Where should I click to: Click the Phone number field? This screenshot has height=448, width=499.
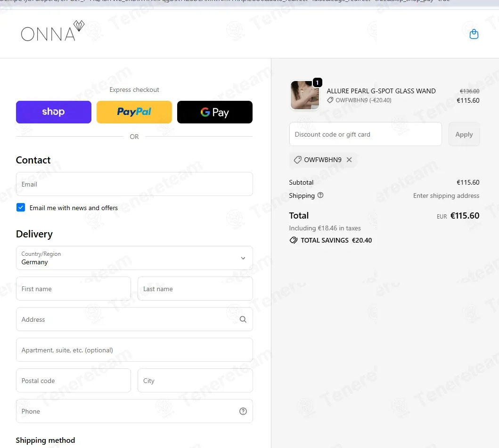click(134, 411)
